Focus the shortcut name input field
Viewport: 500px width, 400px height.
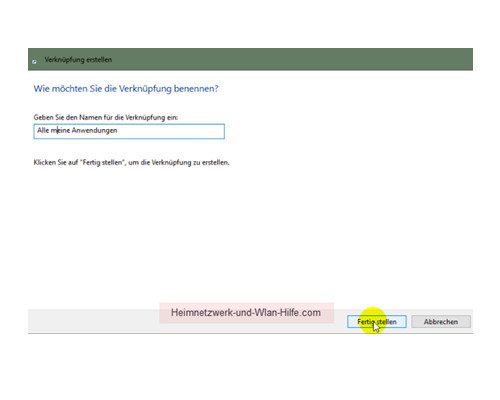tap(129, 131)
